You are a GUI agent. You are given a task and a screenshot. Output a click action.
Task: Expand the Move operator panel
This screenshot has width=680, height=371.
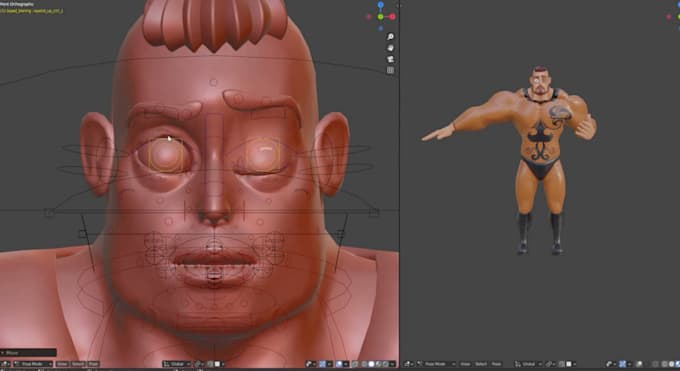pyautogui.click(x=28, y=353)
